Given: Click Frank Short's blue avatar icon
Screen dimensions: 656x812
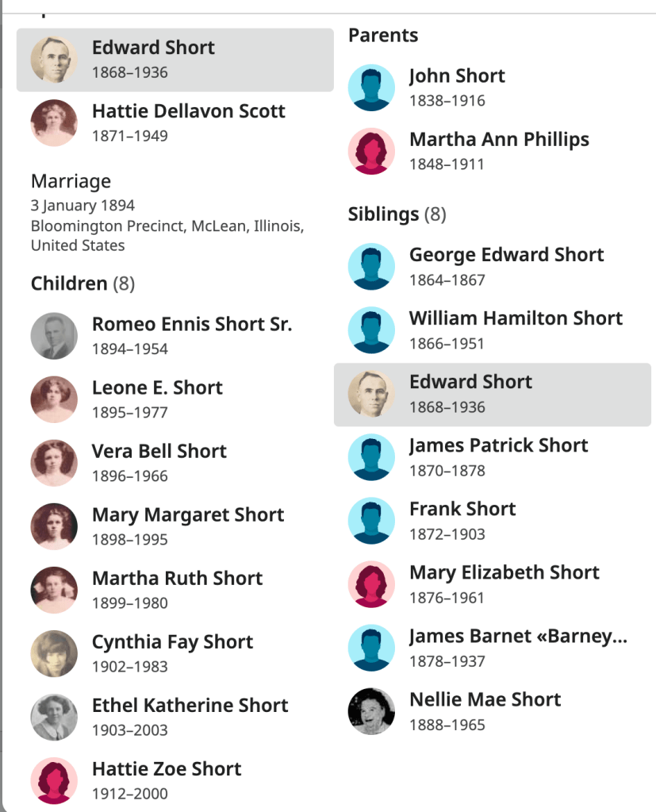Looking at the screenshot, I should [x=371, y=521].
